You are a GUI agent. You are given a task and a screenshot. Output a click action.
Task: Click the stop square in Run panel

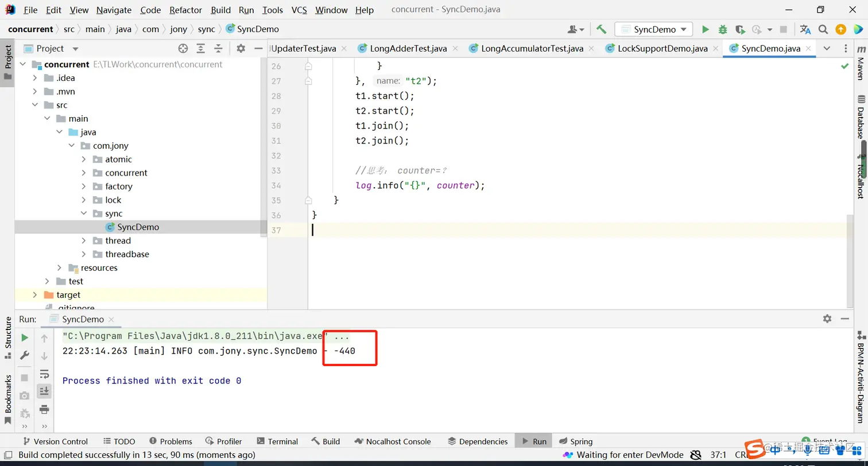point(25,378)
